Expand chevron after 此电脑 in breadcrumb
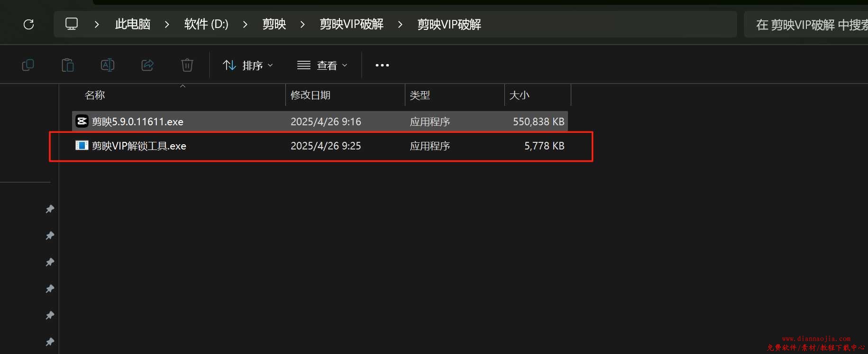This screenshot has height=354, width=868. (167, 24)
